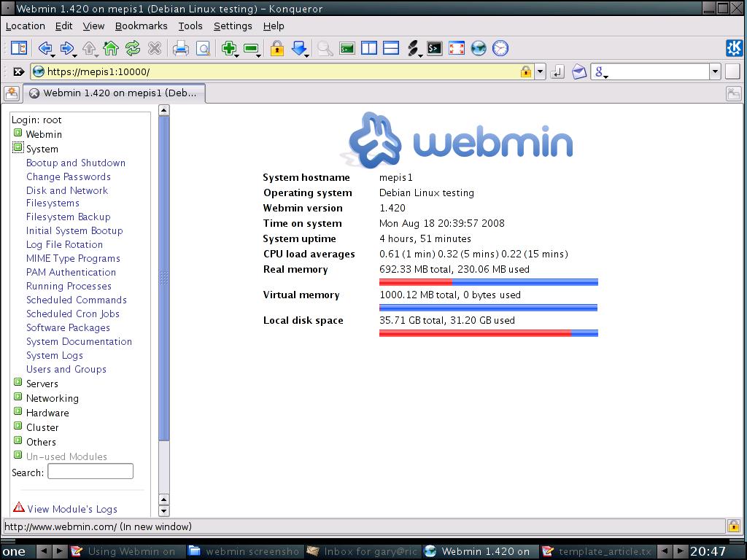The image size is (747, 560).
Task: Open the Bookmarks menu
Action: tap(141, 26)
